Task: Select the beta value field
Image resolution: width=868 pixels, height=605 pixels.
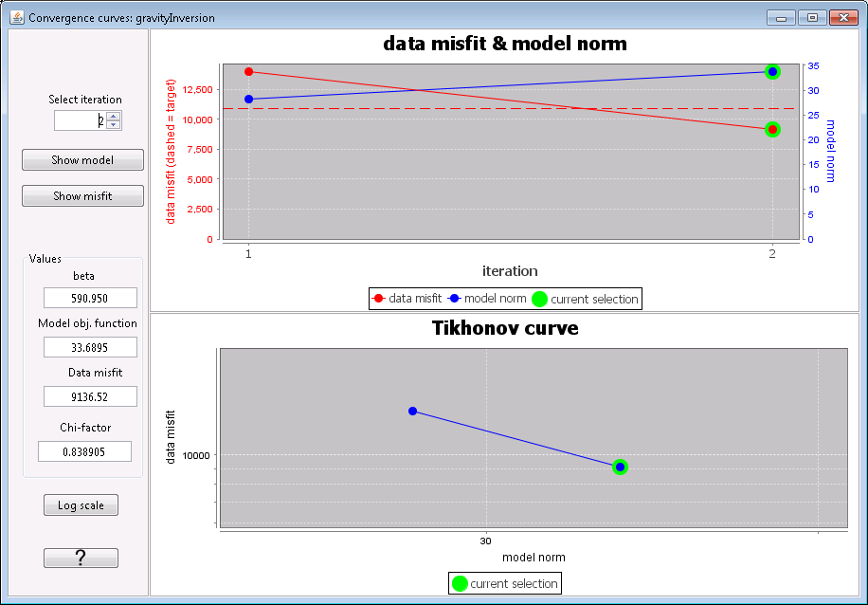Action: (x=90, y=298)
